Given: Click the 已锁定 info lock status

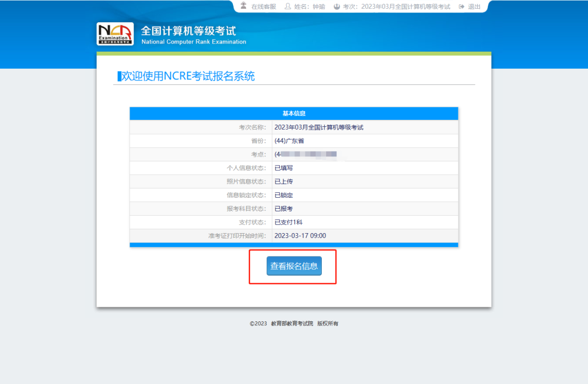Looking at the screenshot, I should tap(282, 195).
